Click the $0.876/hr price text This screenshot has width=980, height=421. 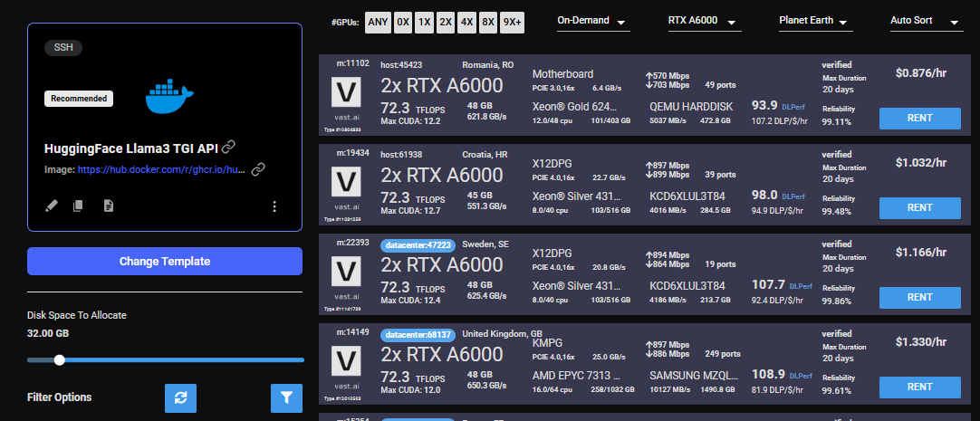[920, 73]
